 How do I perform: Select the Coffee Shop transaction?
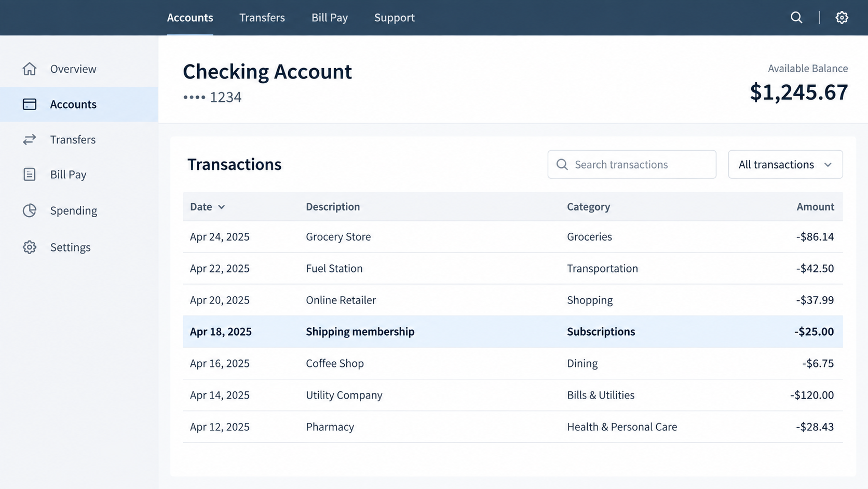pos(513,363)
